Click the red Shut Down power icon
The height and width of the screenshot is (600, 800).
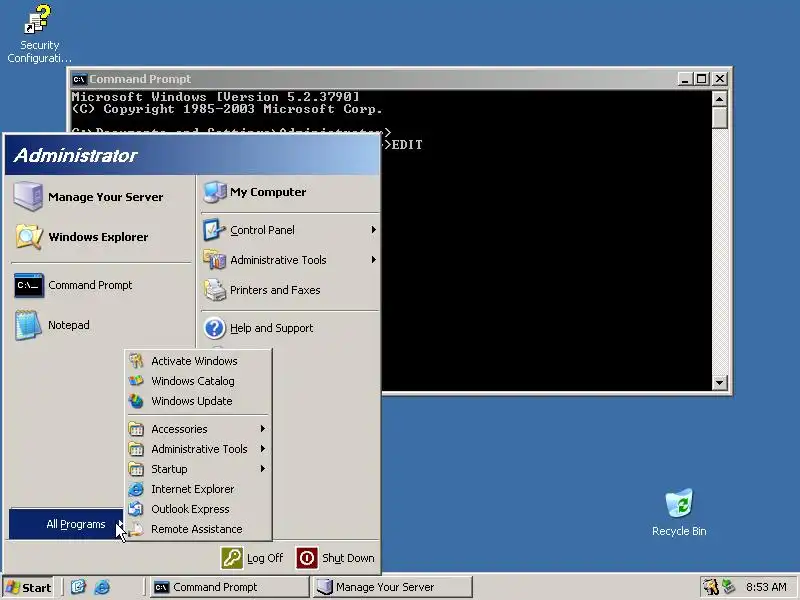307,558
